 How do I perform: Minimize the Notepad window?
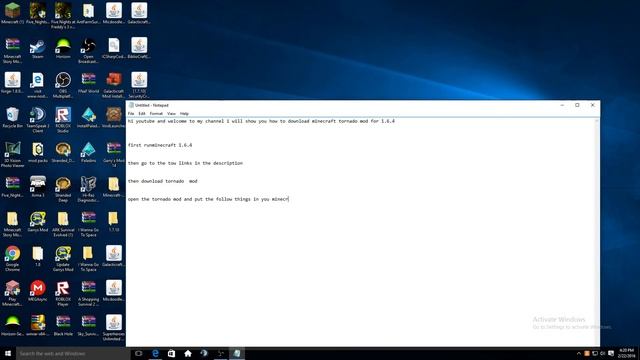point(562,105)
